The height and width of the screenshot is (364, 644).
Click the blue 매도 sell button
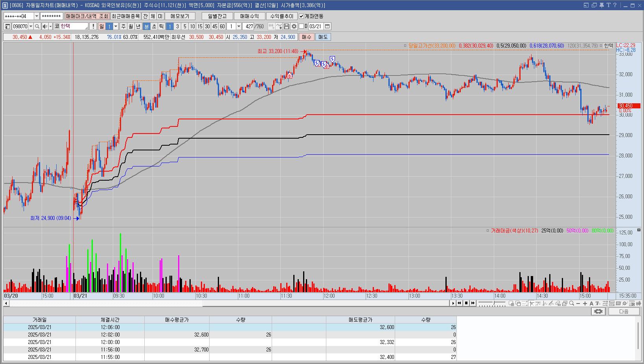323,37
